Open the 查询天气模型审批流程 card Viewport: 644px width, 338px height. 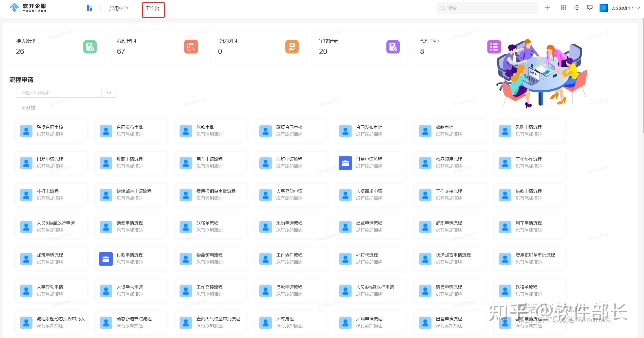click(x=211, y=323)
